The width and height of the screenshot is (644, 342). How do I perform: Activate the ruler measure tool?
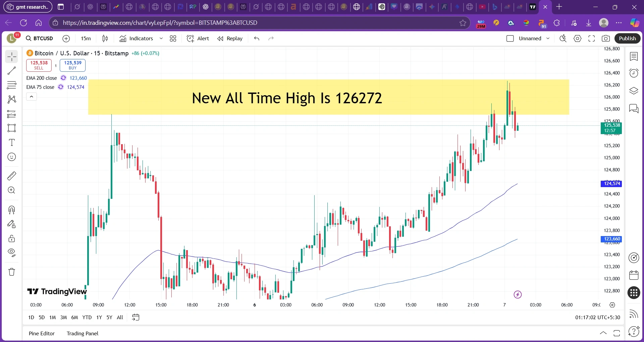12,176
